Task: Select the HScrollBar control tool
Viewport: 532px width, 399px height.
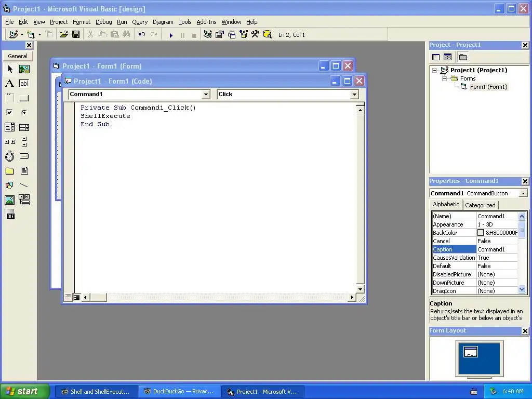Action: point(10,142)
